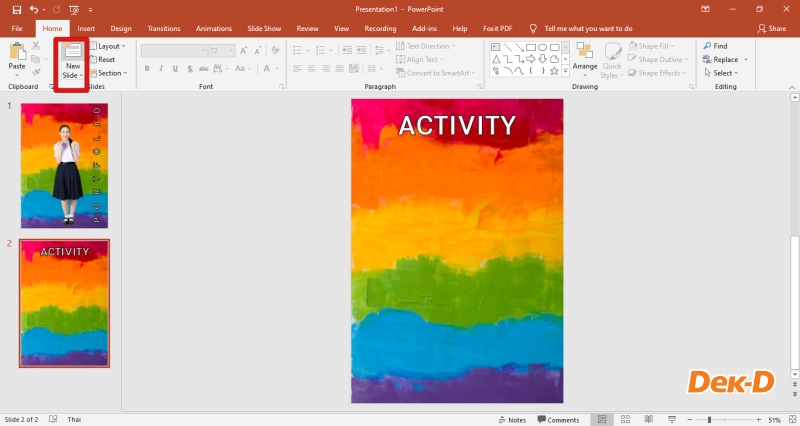Switch to Slide Sorter view in the status bar

[624, 419]
